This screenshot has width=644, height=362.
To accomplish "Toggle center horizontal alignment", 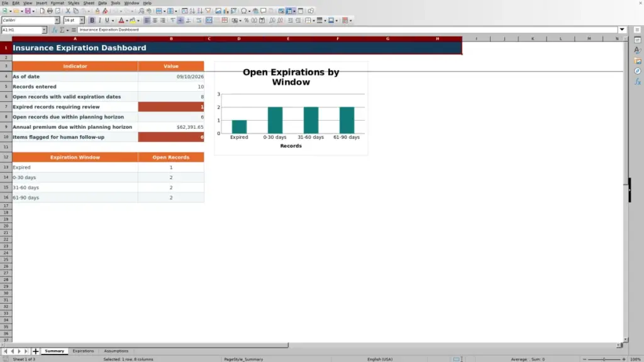I will [155, 21].
